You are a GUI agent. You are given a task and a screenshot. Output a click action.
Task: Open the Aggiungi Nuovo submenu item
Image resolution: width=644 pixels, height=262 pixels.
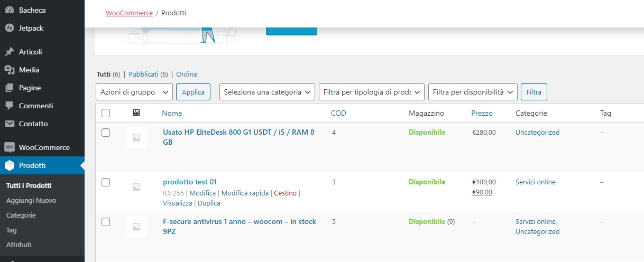pos(31,201)
